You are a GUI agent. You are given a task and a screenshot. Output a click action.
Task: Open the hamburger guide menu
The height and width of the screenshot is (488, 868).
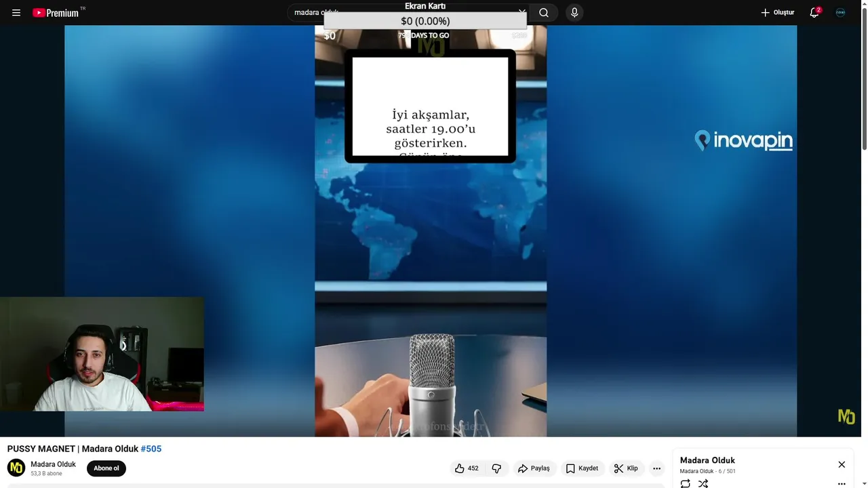[x=16, y=12]
